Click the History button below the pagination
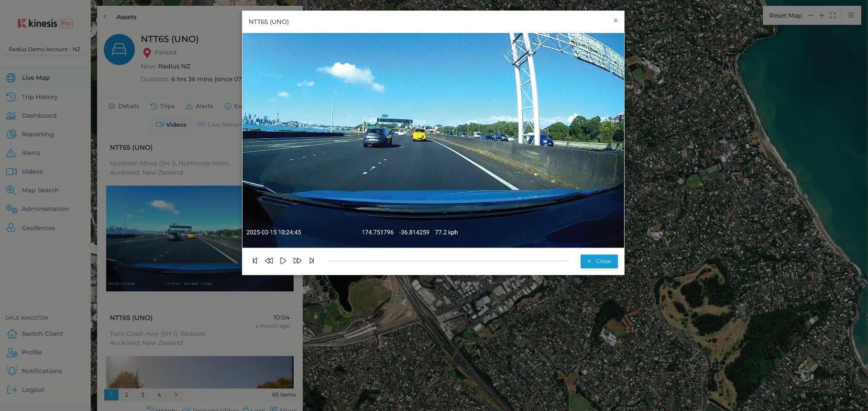This screenshot has width=868, height=411. [x=162, y=409]
